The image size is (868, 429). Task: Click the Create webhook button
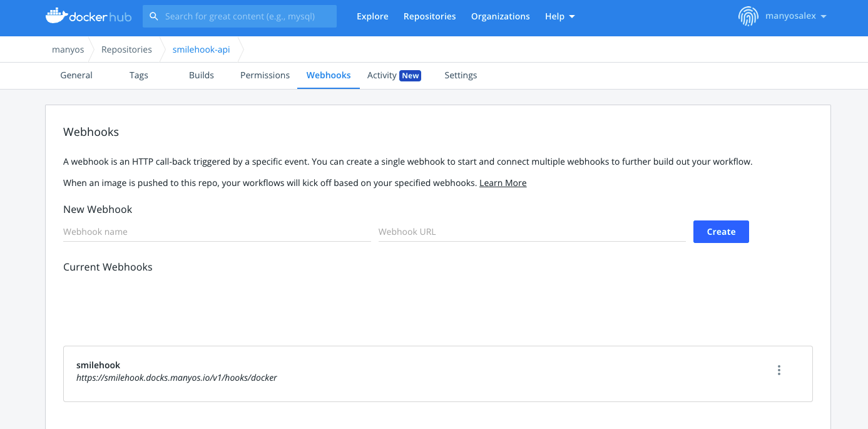tap(721, 232)
